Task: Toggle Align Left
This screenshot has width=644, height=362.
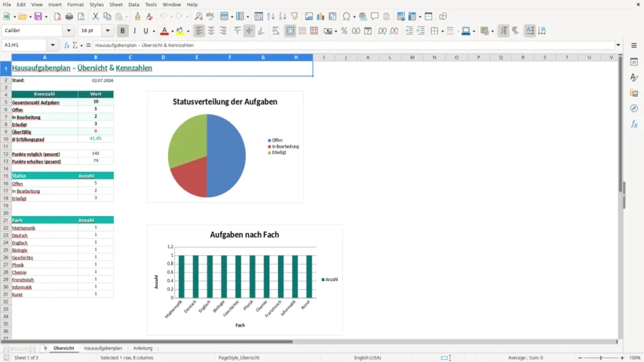Action: [x=199, y=31]
